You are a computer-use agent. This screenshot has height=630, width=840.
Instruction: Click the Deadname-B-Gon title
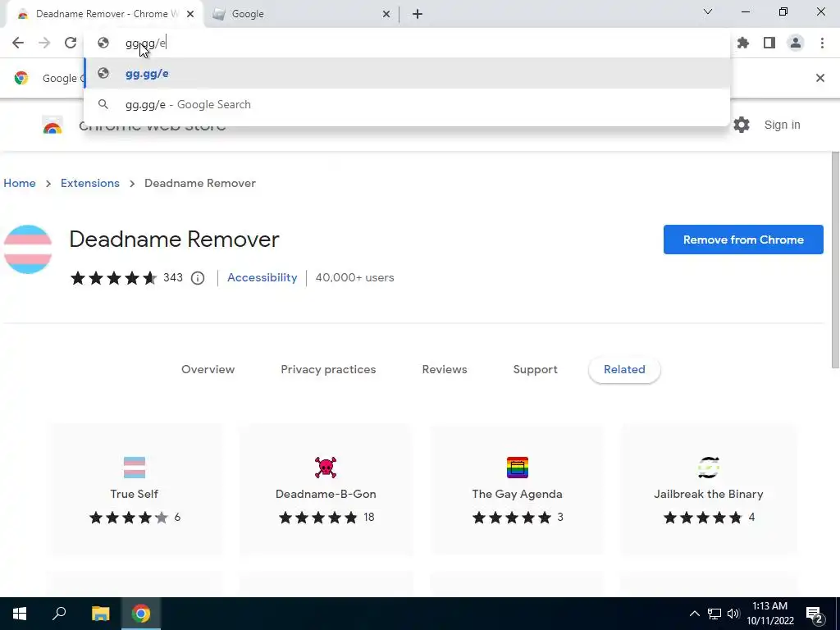point(326,494)
